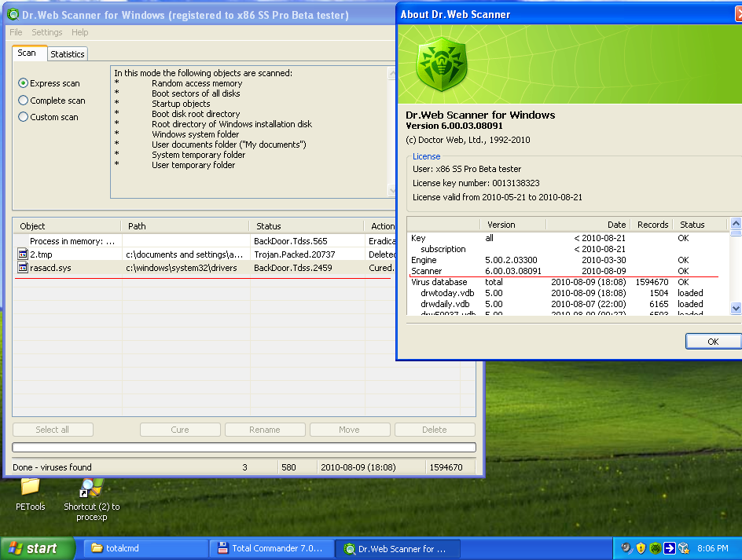Screen dimensions: 742x560
Task: Click the green Dr.Web spider tray icon
Action: tap(655, 547)
